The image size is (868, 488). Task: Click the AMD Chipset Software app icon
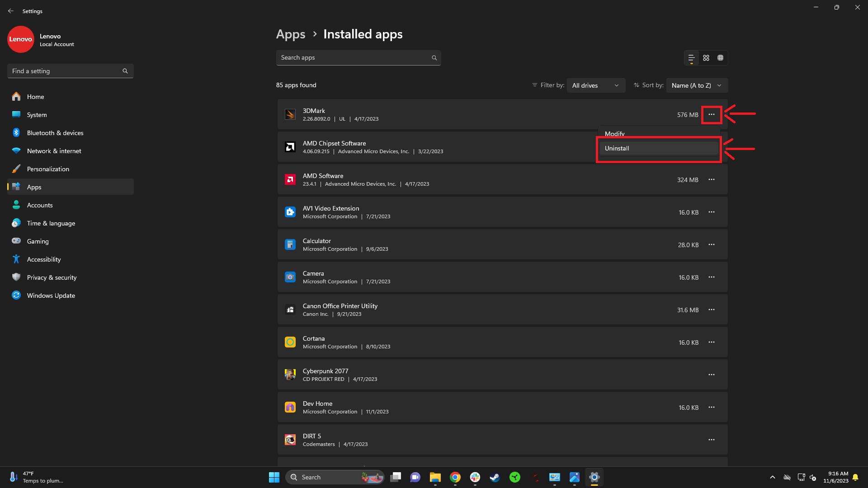pyautogui.click(x=290, y=147)
